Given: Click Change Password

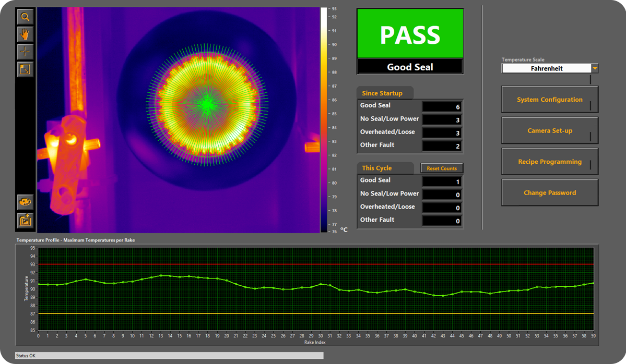Looking at the screenshot, I should pos(549,192).
